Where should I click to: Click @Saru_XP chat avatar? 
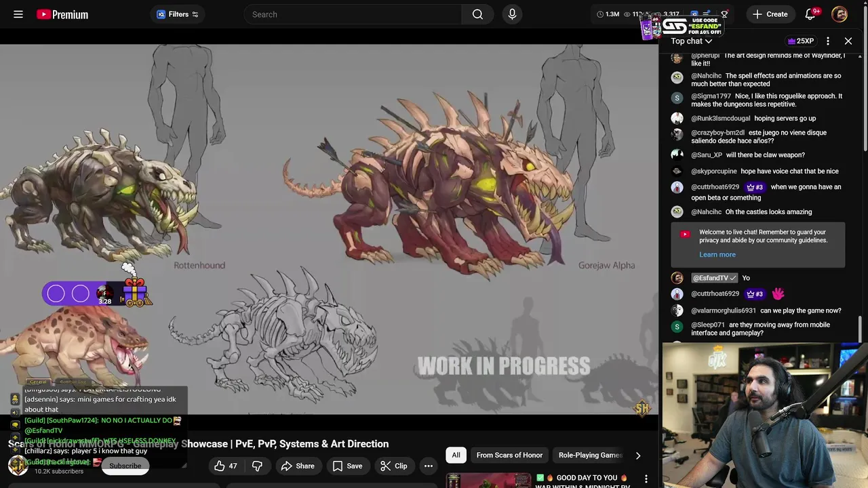(x=677, y=155)
